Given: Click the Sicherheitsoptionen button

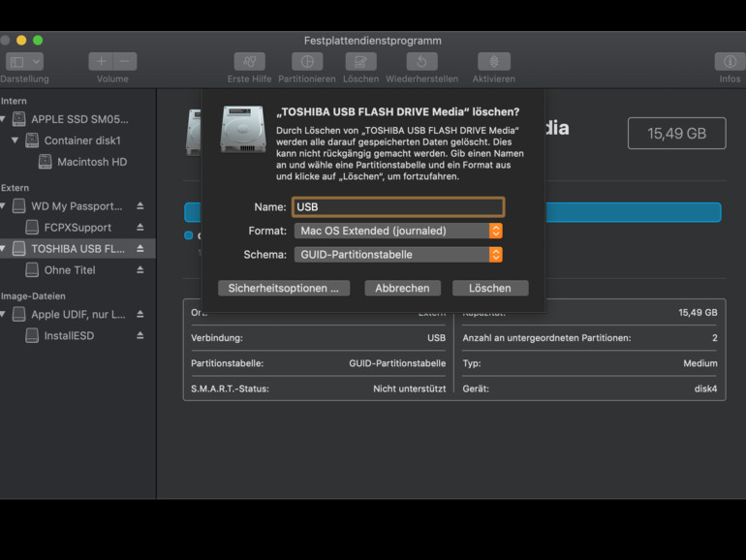Looking at the screenshot, I should point(284,288).
